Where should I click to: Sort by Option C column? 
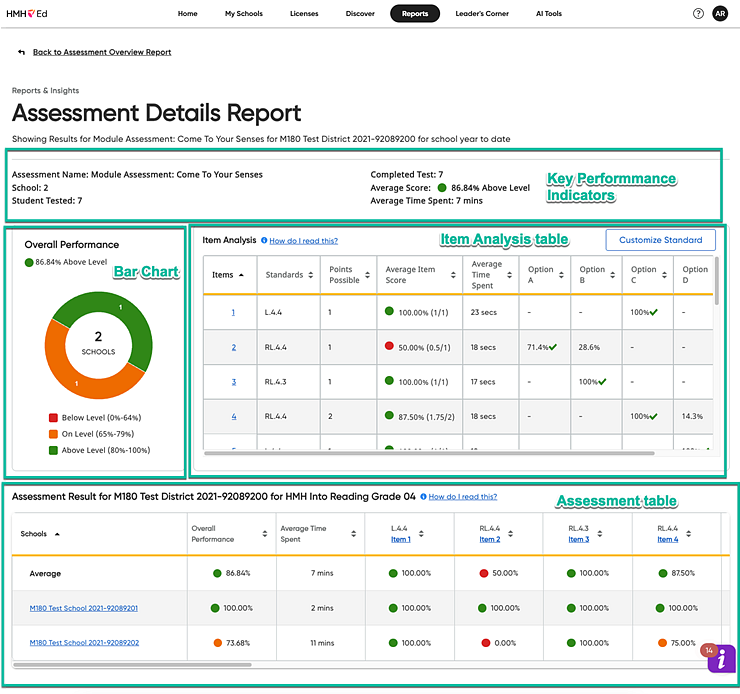[664, 275]
